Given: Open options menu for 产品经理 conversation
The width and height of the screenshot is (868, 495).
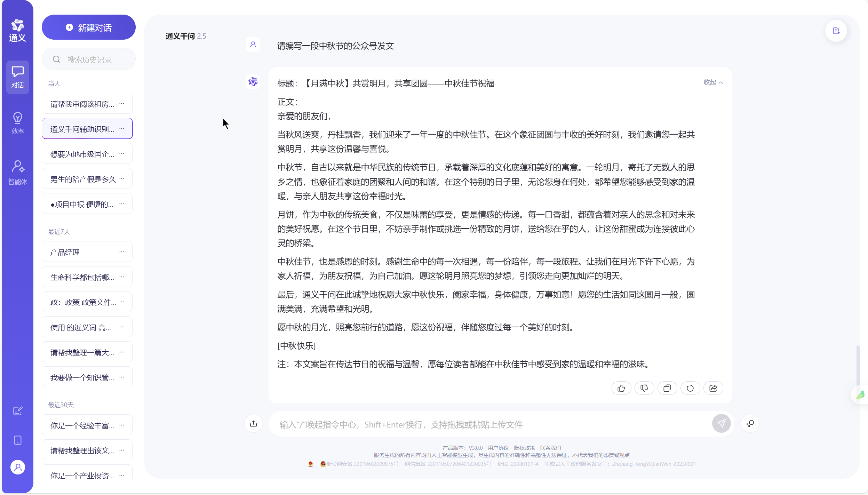Looking at the screenshot, I should [122, 252].
